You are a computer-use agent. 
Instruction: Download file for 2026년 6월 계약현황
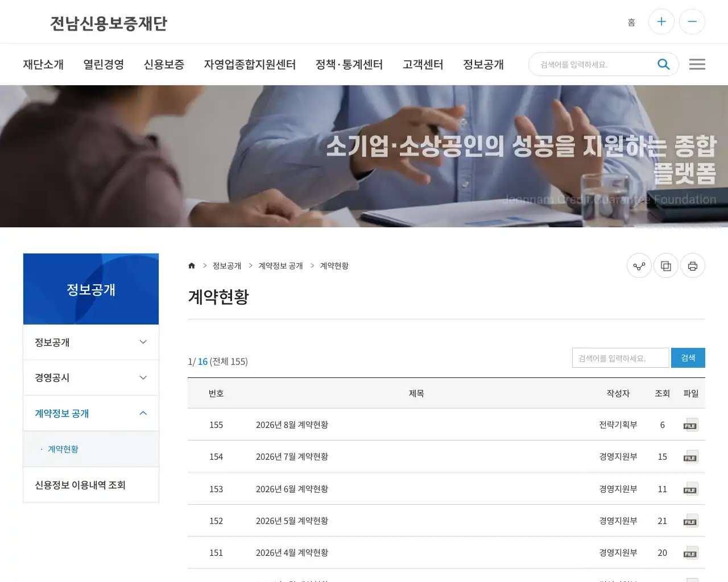(690, 489)
